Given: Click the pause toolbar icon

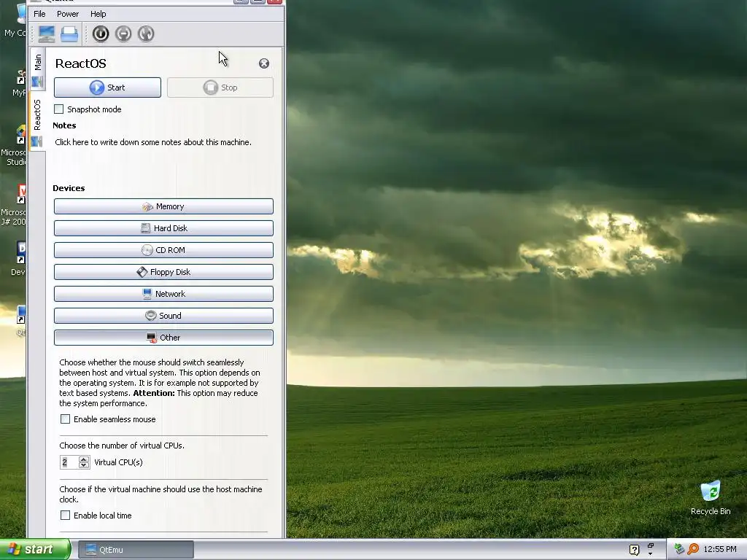Looking at the screenshot, I should click(x=123, y=34).
